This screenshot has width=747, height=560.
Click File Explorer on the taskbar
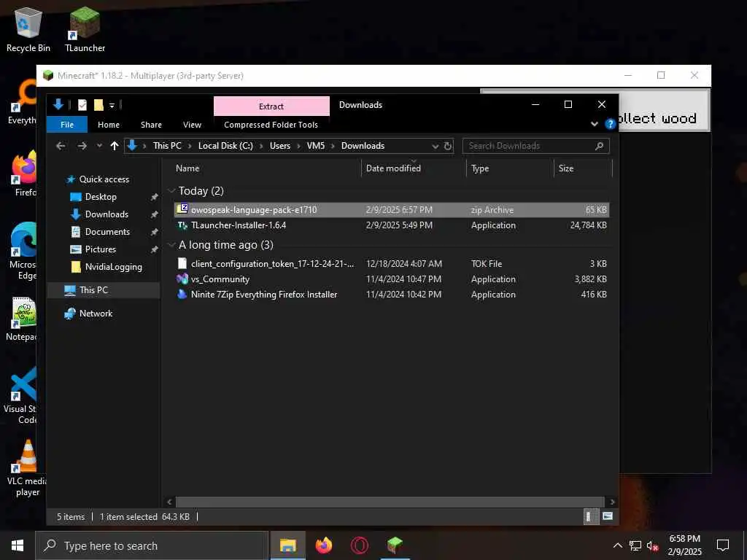pyautogui.click(x=287, y=545)
